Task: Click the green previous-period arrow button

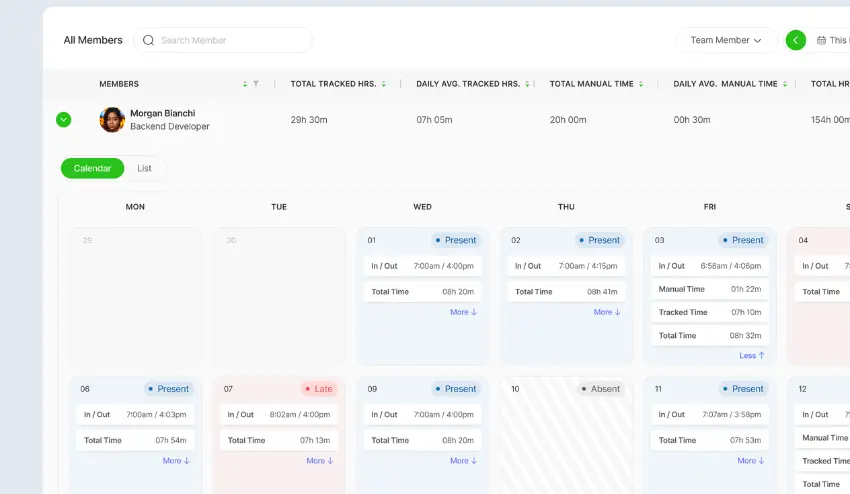Action: click(x=796, y=40)
